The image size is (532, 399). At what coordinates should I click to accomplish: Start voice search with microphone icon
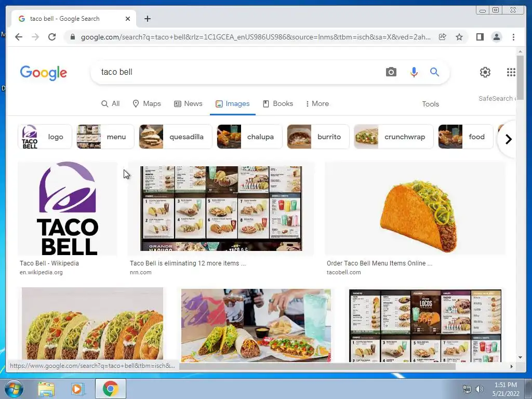414,72
